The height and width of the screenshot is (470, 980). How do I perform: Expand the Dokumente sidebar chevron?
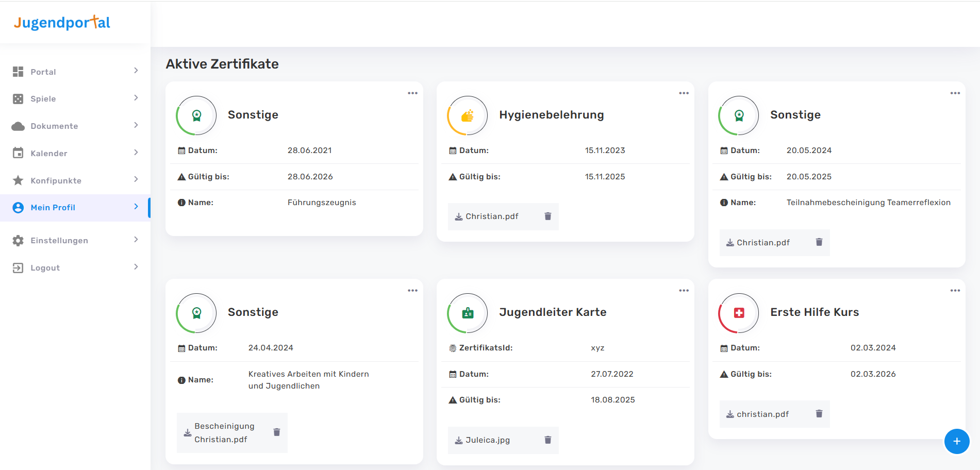[x=136, y=125]
